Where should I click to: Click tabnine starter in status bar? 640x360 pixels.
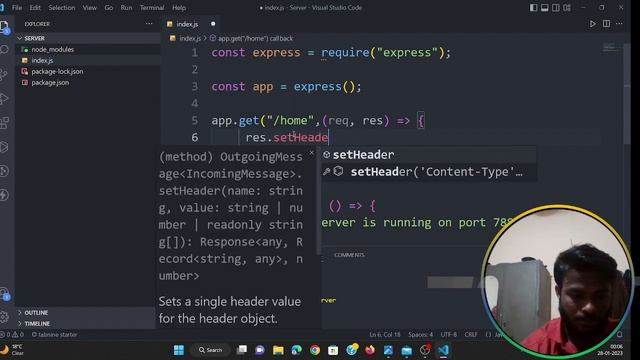pos(54,334)
